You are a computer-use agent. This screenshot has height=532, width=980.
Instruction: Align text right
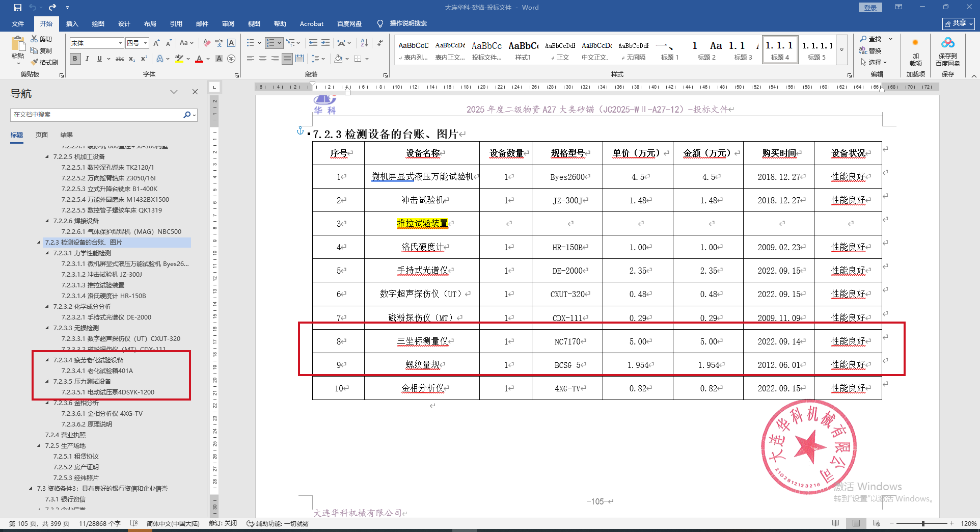pos(275,59)
